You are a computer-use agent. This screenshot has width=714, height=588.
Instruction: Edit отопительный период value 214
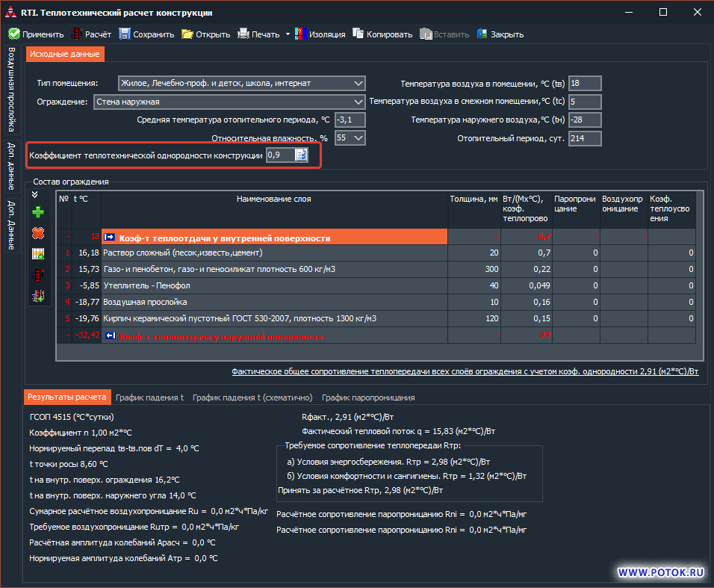(x=585, y=138)
